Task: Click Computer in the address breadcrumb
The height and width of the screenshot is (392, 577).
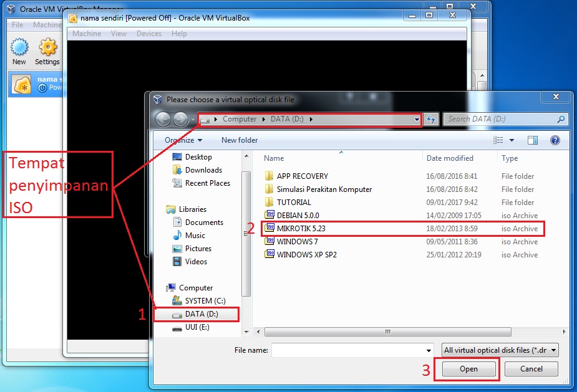Action: [240, 119]
